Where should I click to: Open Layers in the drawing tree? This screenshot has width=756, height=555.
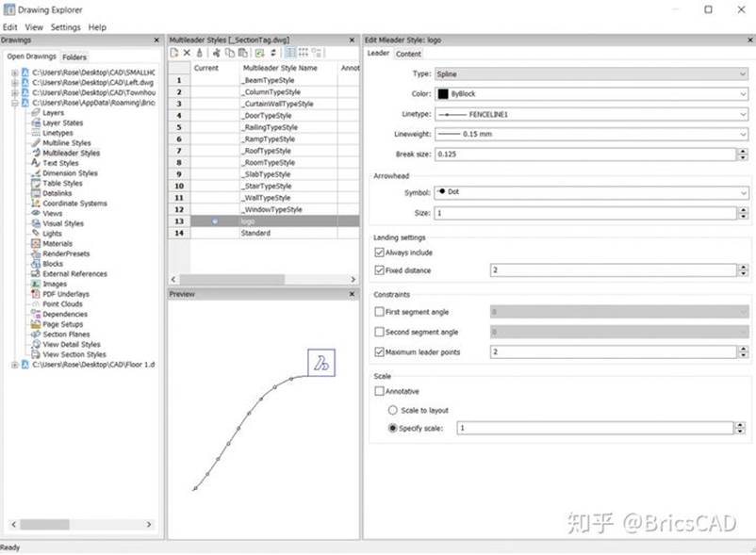coord(53,113)
